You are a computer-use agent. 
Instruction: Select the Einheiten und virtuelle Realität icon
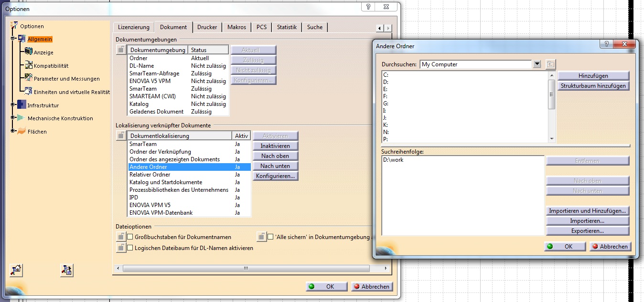(29, 92)
